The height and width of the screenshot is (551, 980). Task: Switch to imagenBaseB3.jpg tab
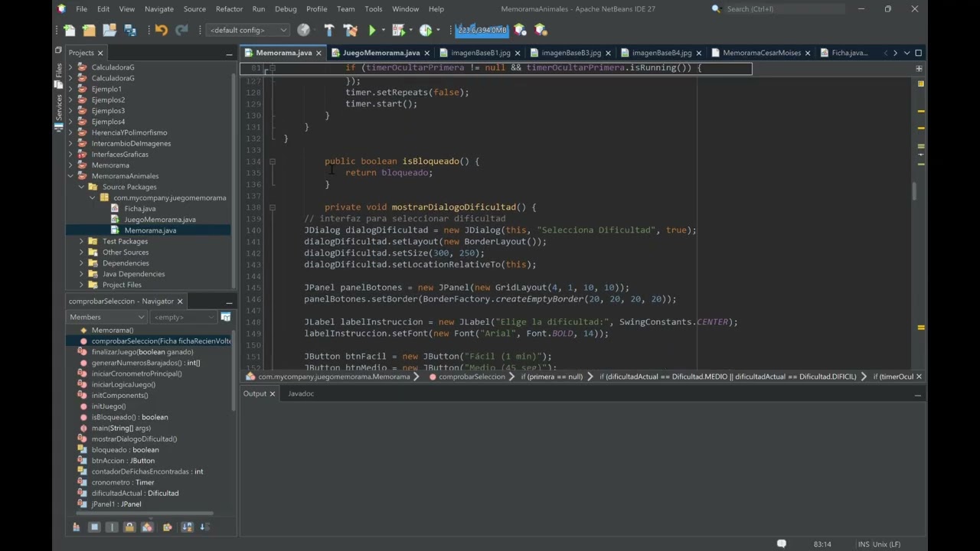coord(571,53)
